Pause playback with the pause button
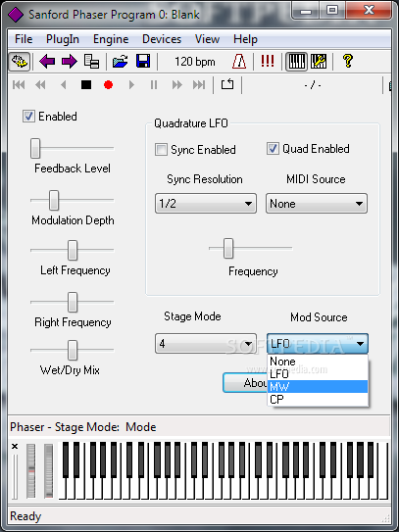 coord(154,85)
